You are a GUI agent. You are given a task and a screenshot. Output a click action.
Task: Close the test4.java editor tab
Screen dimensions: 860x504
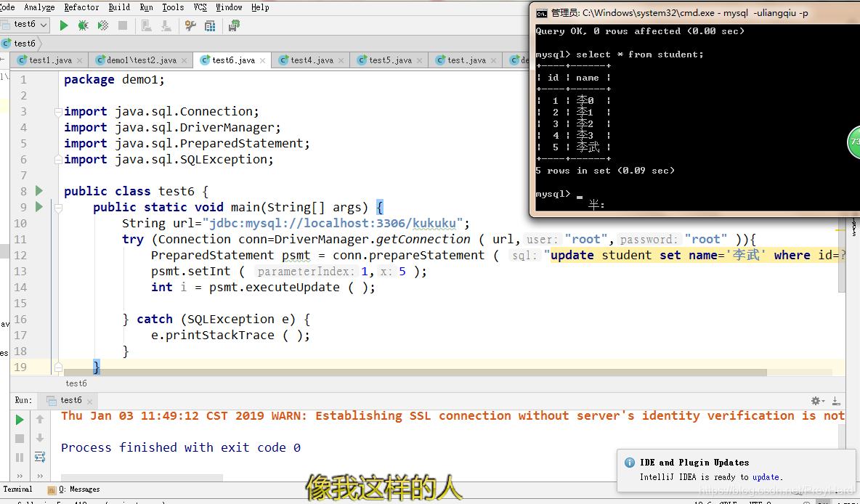click(x=341, y=61)
